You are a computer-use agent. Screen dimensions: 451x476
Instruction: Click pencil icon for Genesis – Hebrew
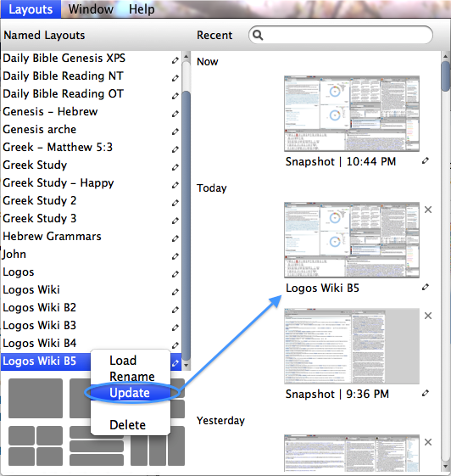[x=175, y=114]
